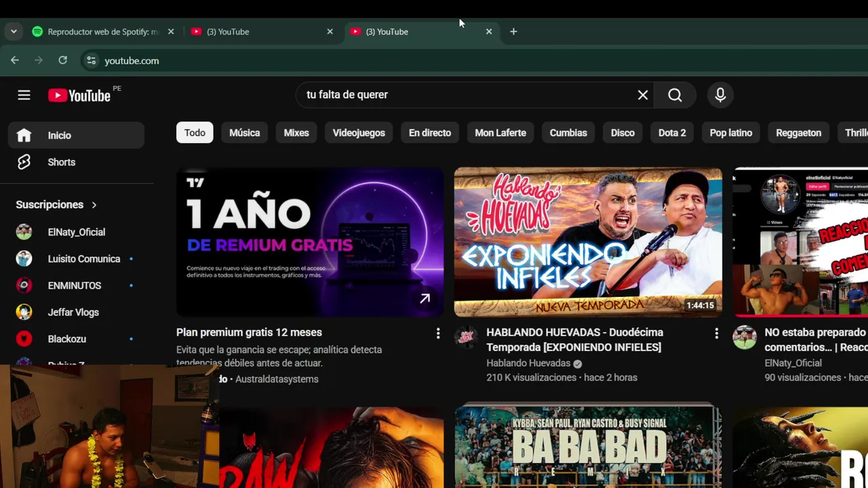Open the options menu for HABLANDO HUEVADAS video

tap(716, 333)
